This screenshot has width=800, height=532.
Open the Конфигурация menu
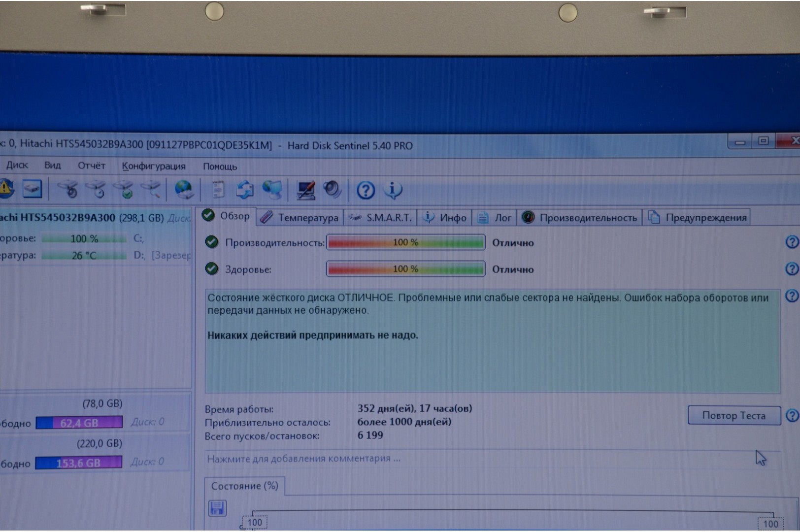(154, 166)
